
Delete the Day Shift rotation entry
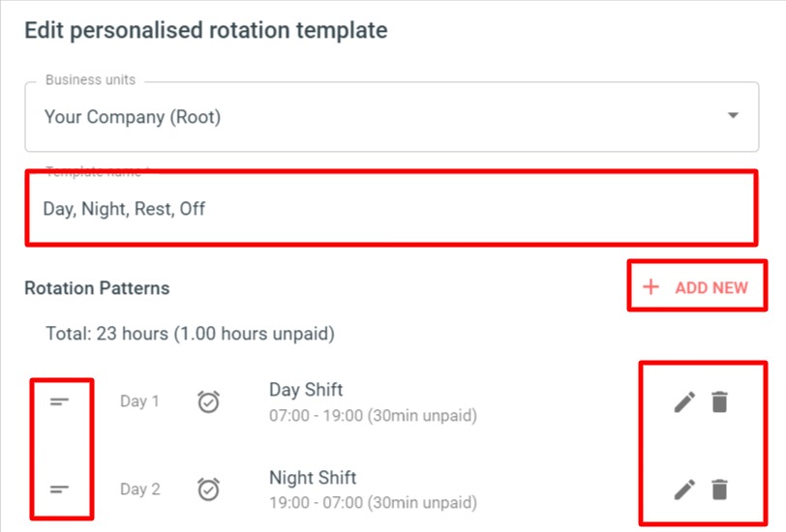tap(719, 401)
